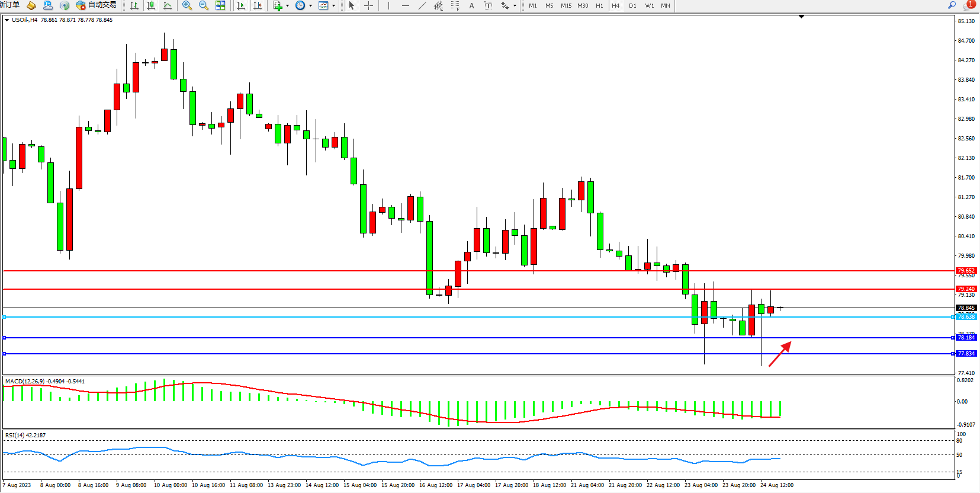
Task: Switch to the D1 timeframe
Action: [632, 5]
